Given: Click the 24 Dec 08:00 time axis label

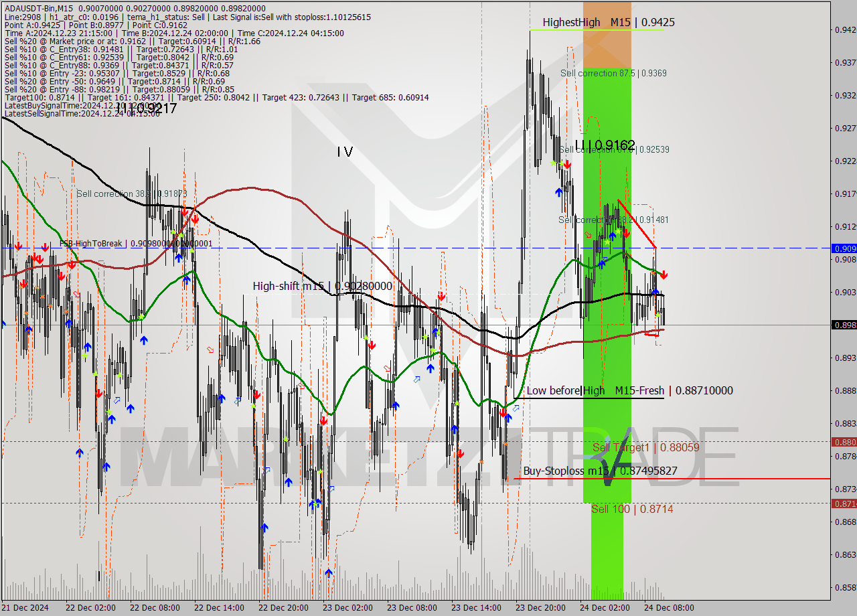Looking at the screenshot, I should coord(669,608).
